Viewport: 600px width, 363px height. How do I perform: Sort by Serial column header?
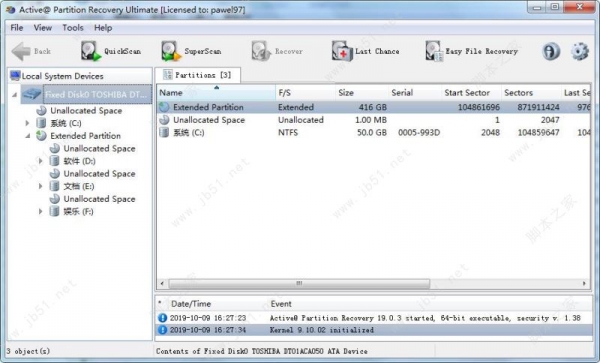415,93
